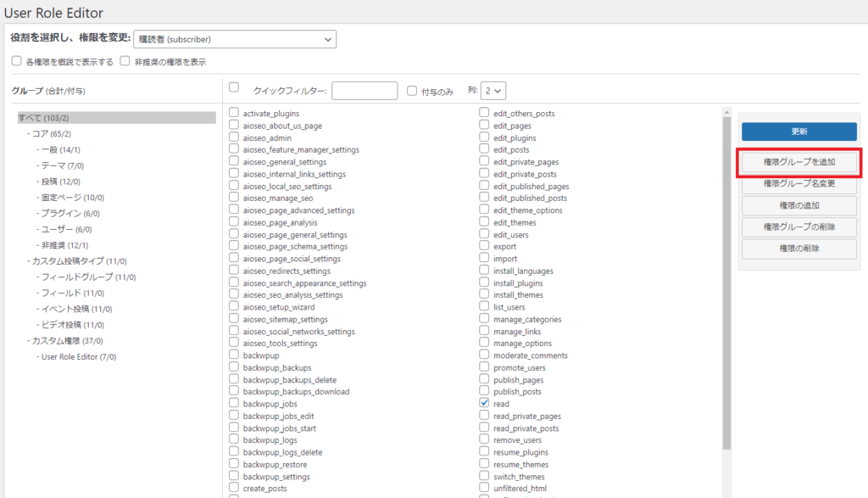Click the 権限グループを追加 button

coord(799,161)
